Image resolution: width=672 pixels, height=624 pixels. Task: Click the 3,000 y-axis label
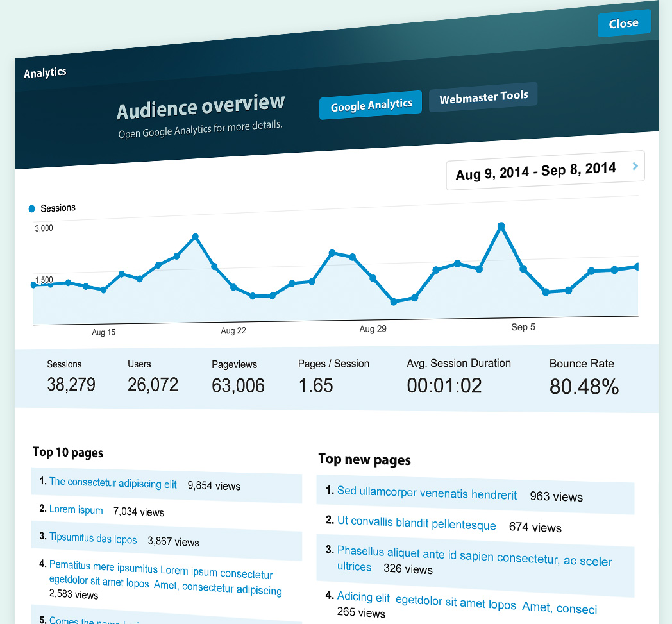(x=44, y=228)
